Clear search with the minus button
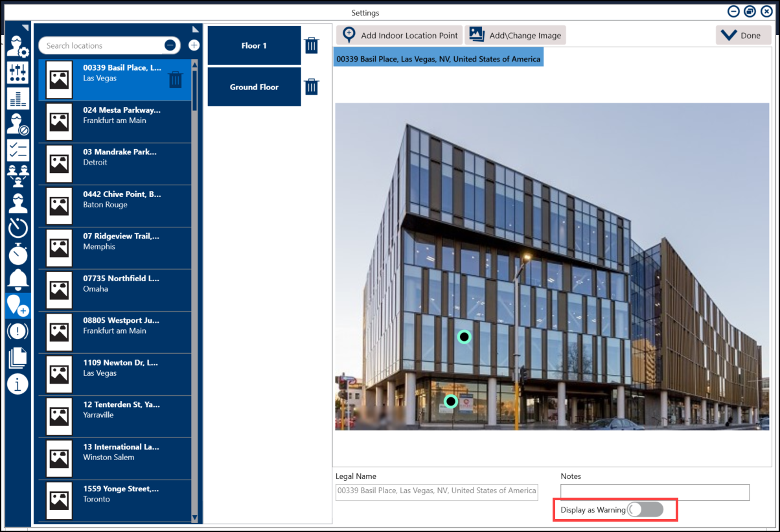 coord(170,45)
